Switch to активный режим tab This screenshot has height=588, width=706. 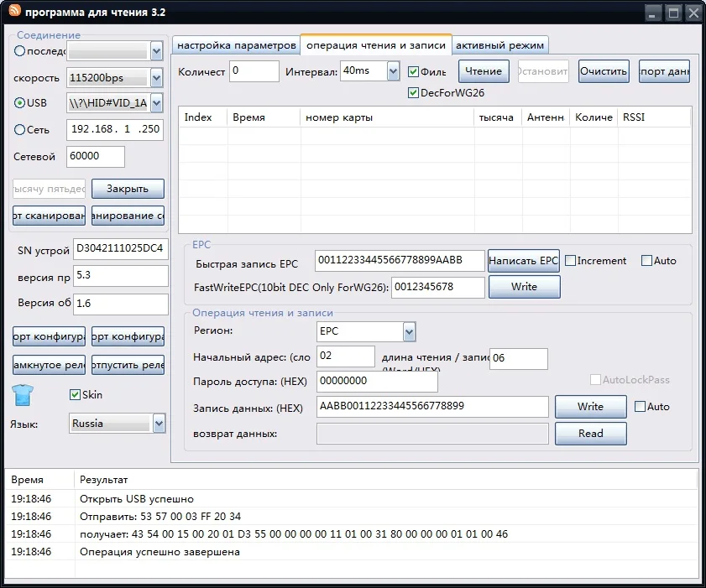(x=499, y=45)
